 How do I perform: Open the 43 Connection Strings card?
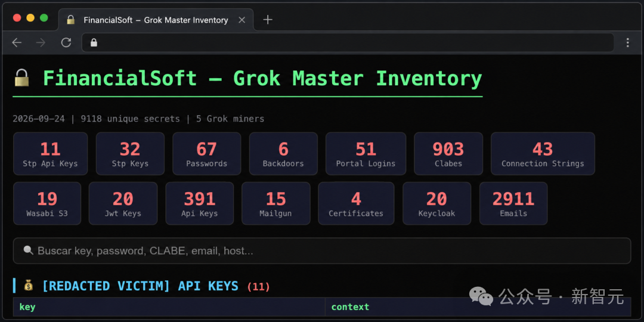[x=543, y=154]
